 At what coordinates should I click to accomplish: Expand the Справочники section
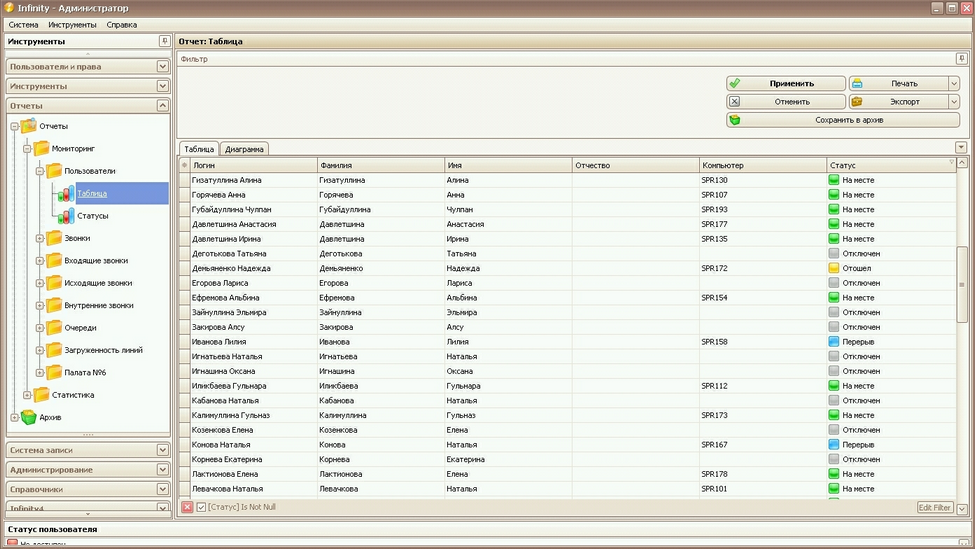point(162,489)
